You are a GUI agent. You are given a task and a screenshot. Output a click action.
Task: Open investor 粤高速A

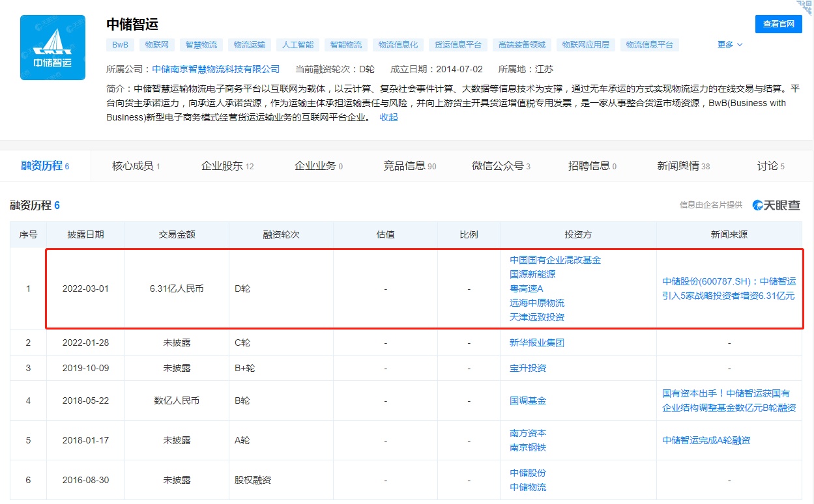pyautogui.click(x=527, y=288)
